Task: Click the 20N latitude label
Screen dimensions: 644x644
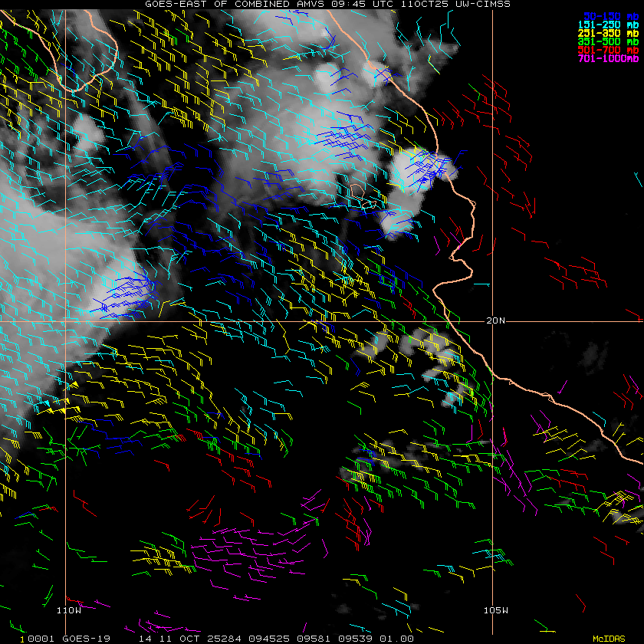Action: pos(495,320)
